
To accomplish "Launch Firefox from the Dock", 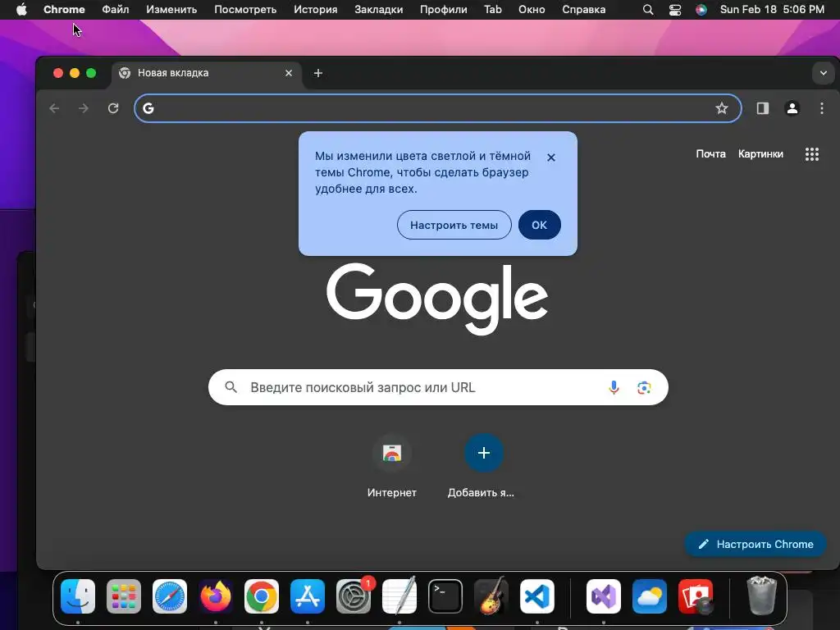I will tap(216, 596).
